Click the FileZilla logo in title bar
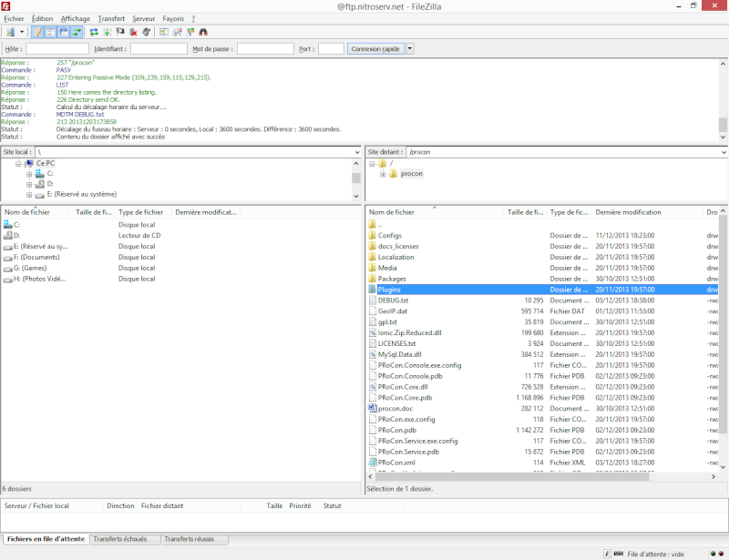Image resolution: width=729 pixels, height=560 pixels. [x=5, y=6]
